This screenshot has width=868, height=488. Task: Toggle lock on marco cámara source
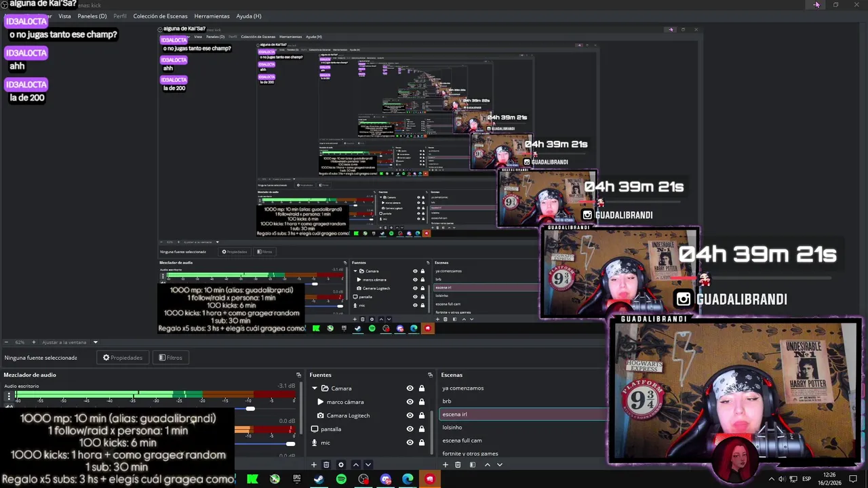tap(421, 402)
